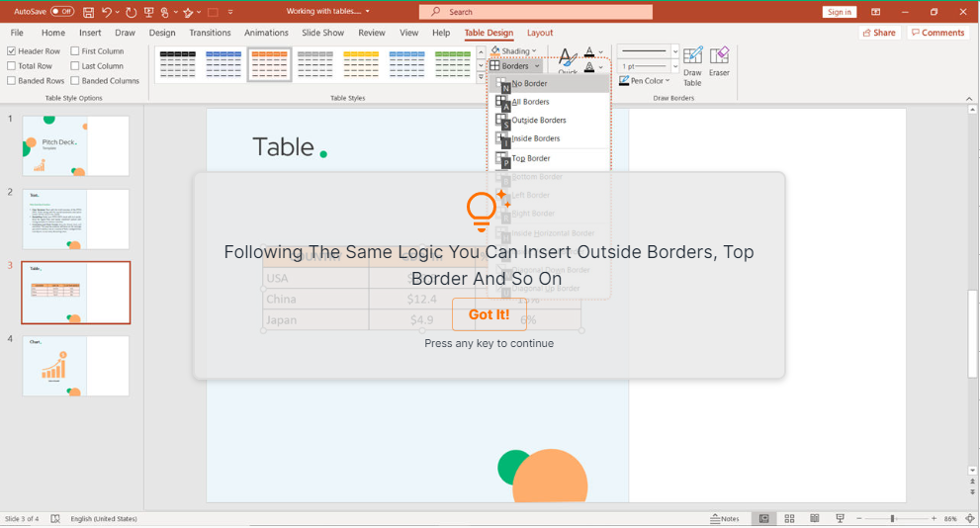Select the green table style thumbnail
Image resolution: width=980 pixels, height=528 pixels.
tap(453, 63)
